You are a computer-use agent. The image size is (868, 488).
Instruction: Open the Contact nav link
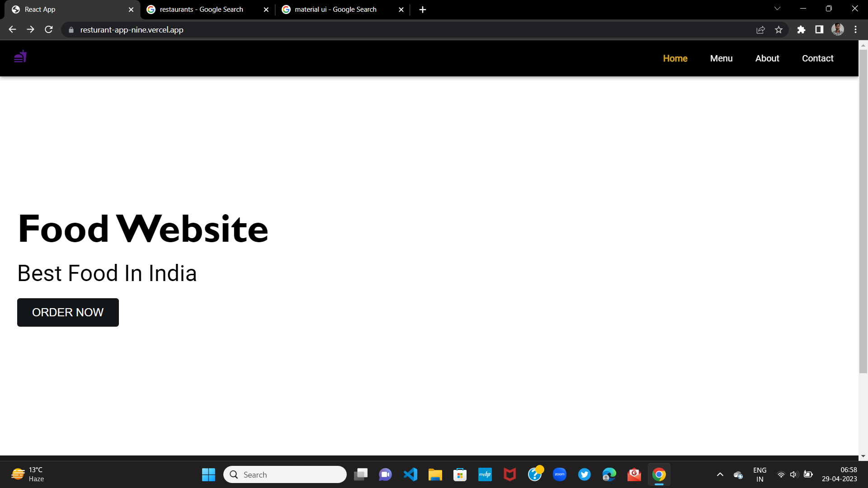pos(817,58)
